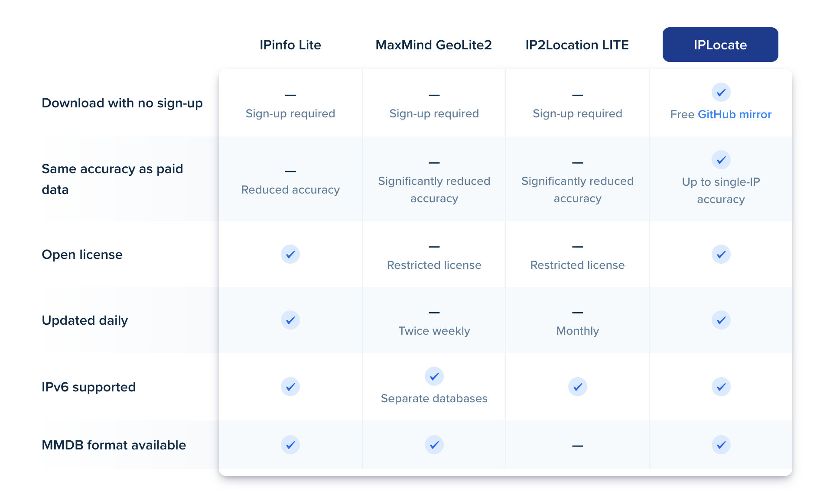820x504 pixels.
Task: Click IPLocate's Open license checkmark
Action: coord(721,254)
